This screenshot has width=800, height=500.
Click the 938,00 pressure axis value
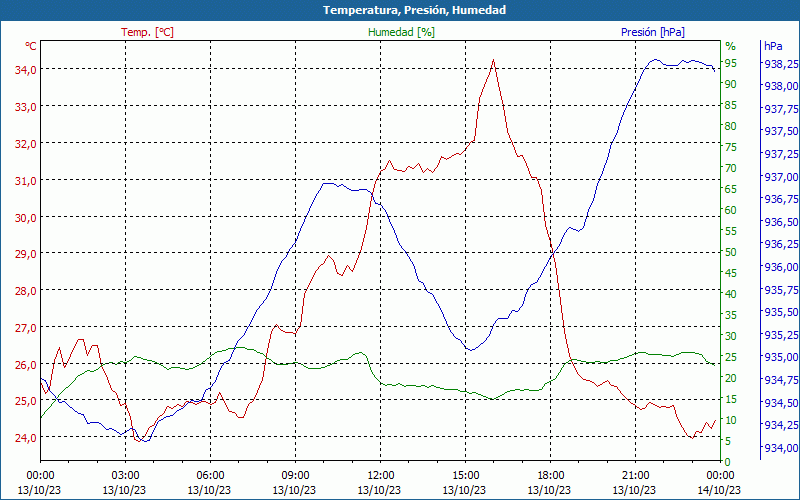(x=781, y=86)
